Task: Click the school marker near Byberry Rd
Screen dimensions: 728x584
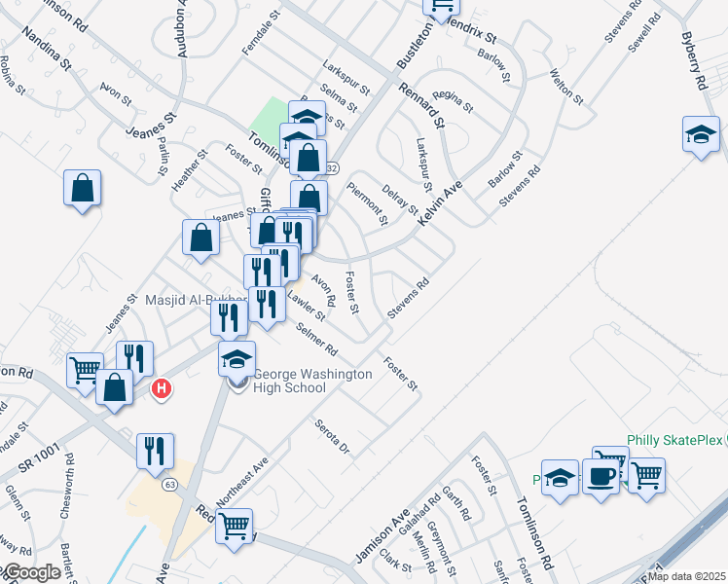Action: [x=701, y=138]
